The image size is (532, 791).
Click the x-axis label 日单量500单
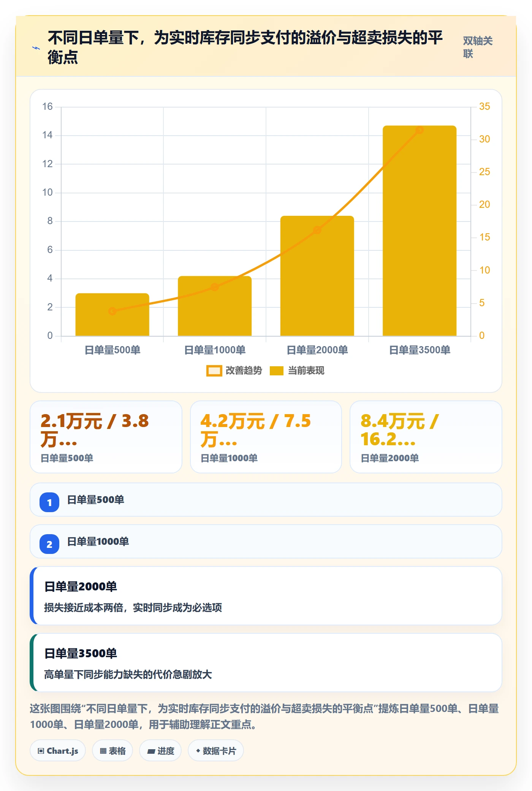pyautogui.click(x=112, y=350)
